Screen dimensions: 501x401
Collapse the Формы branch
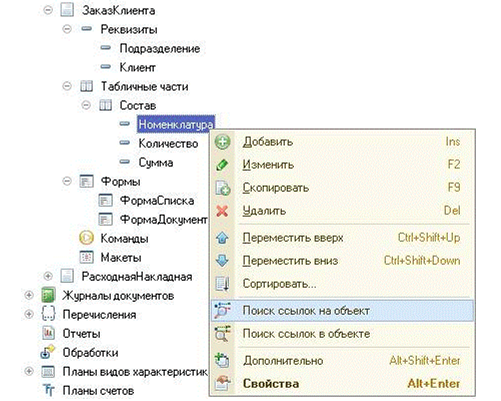pyautogui.click(x=67, y=181)
